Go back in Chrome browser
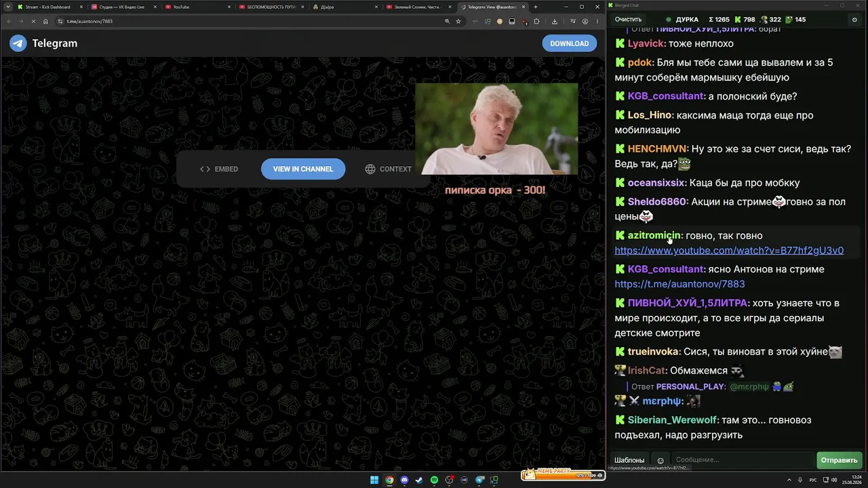The width and height of the screenshot is (868, 488). click(9, 21)
